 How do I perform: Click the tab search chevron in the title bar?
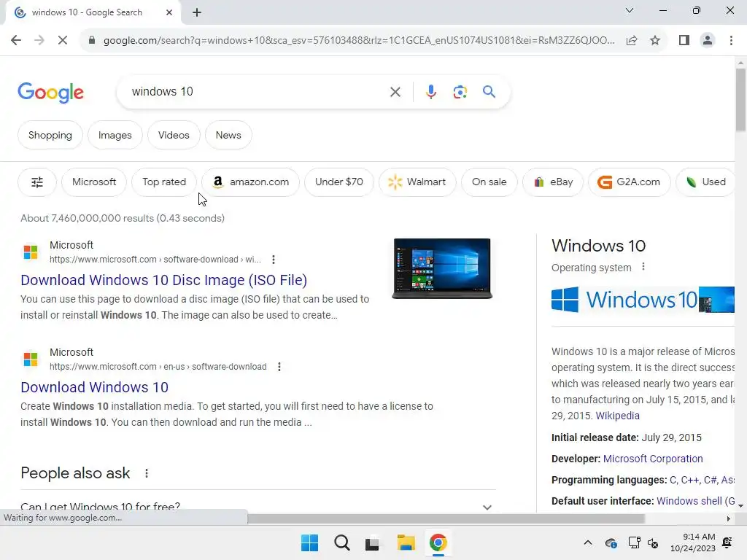coord(630,10)
